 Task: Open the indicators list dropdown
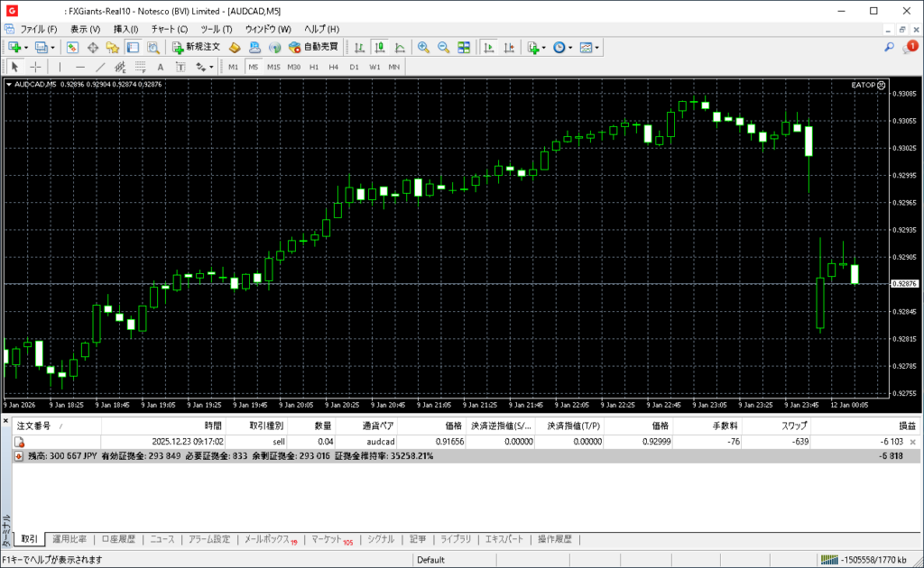coord(536,47)
